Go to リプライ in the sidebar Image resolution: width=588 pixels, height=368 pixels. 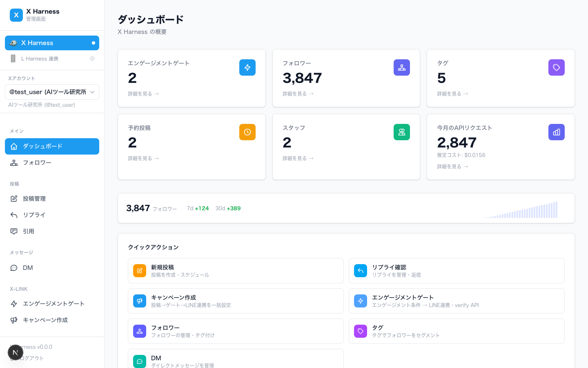[x=34, y=215]
